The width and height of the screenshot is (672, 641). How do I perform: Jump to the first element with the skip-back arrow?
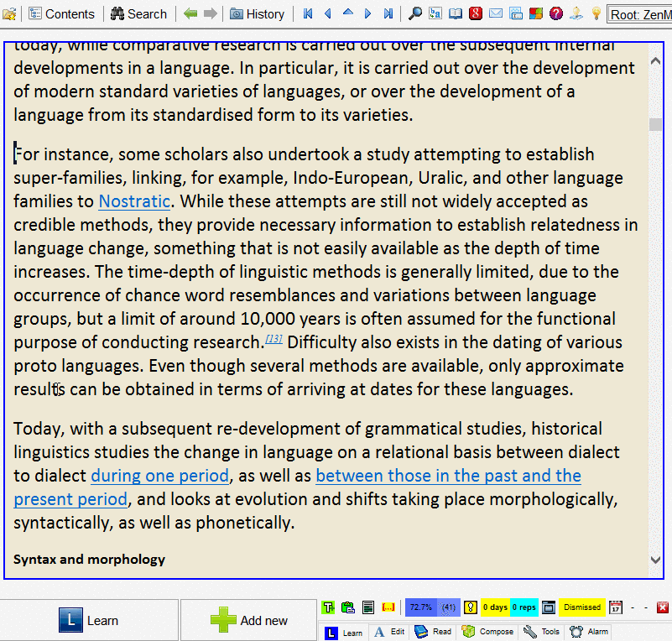(x=308, y=13)
